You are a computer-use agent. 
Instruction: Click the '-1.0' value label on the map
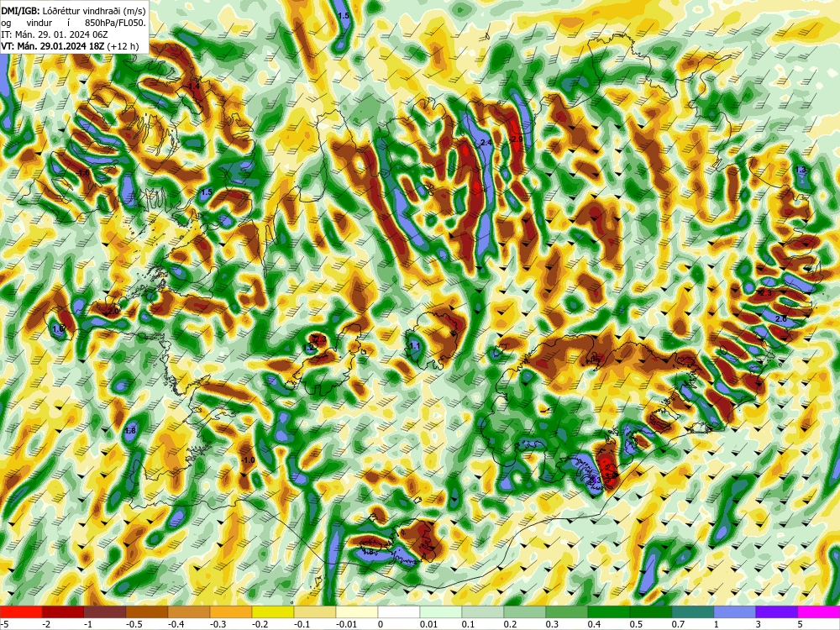(248, 460)
